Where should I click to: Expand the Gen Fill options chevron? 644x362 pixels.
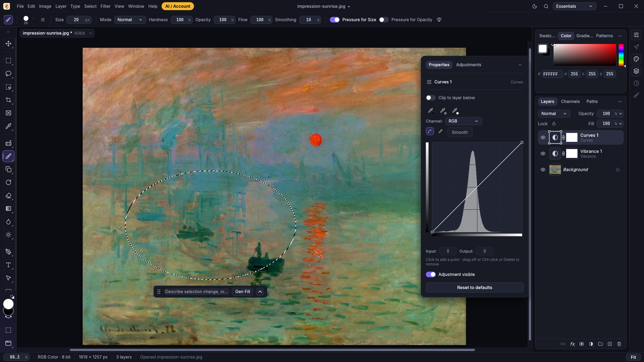(x=260, y=292)
